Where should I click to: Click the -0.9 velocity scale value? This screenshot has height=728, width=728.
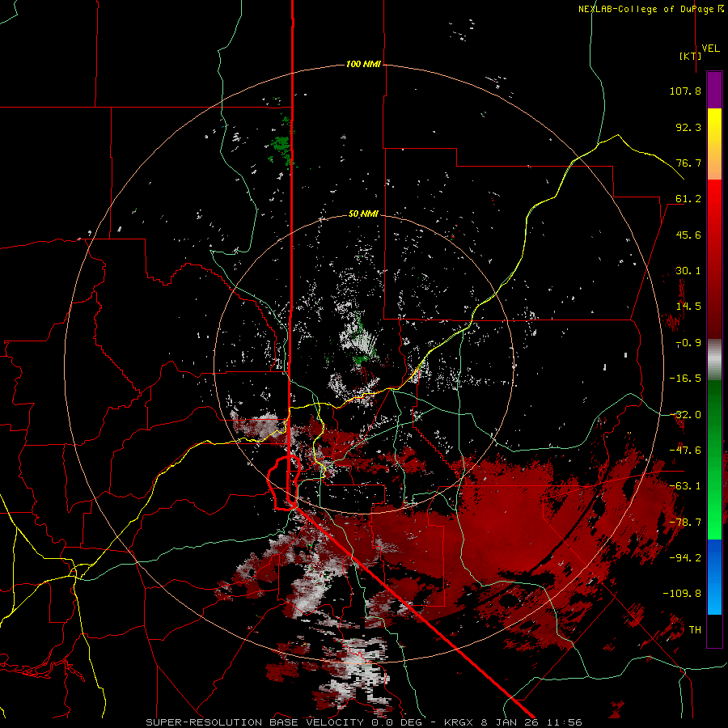[688, 343]
